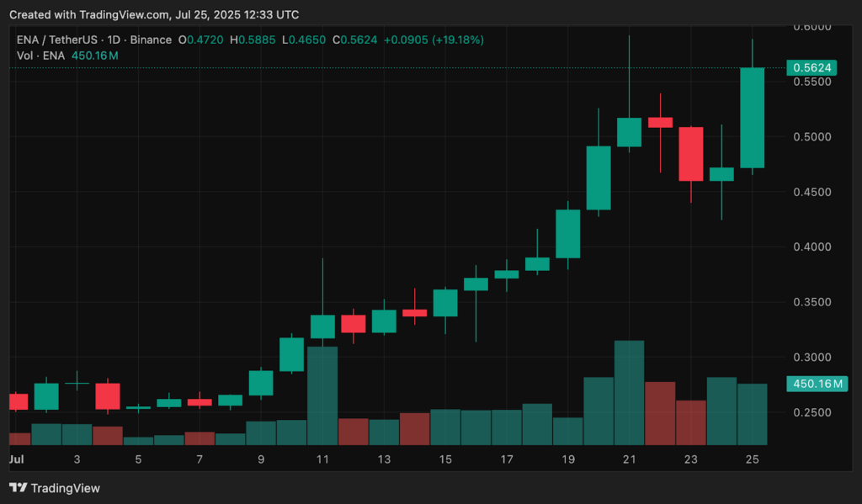Select the Jul label on the time axis

[15, 459]
